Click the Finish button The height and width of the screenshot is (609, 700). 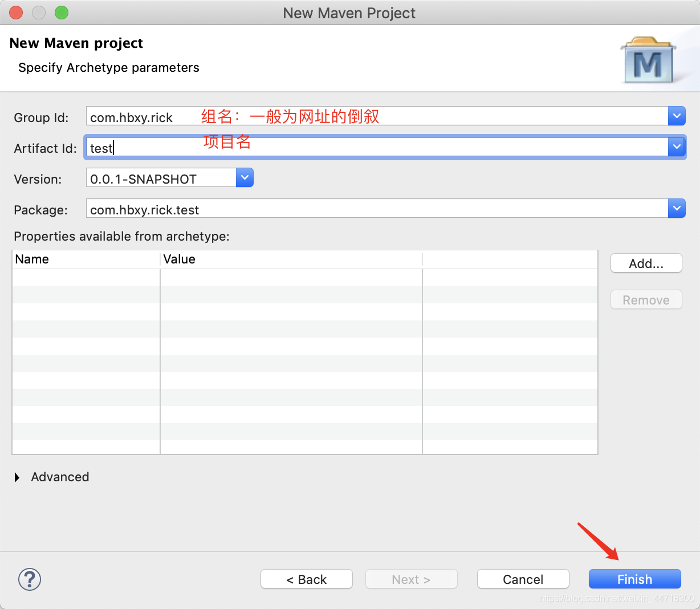[x=634, y=579]
